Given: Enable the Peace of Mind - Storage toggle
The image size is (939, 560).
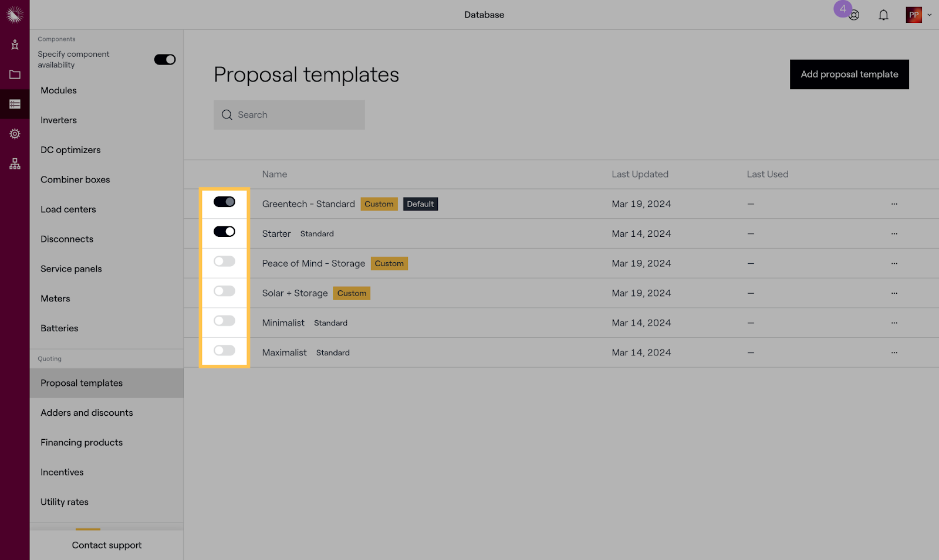Looking at the screenshot, I should pos(224,262).
